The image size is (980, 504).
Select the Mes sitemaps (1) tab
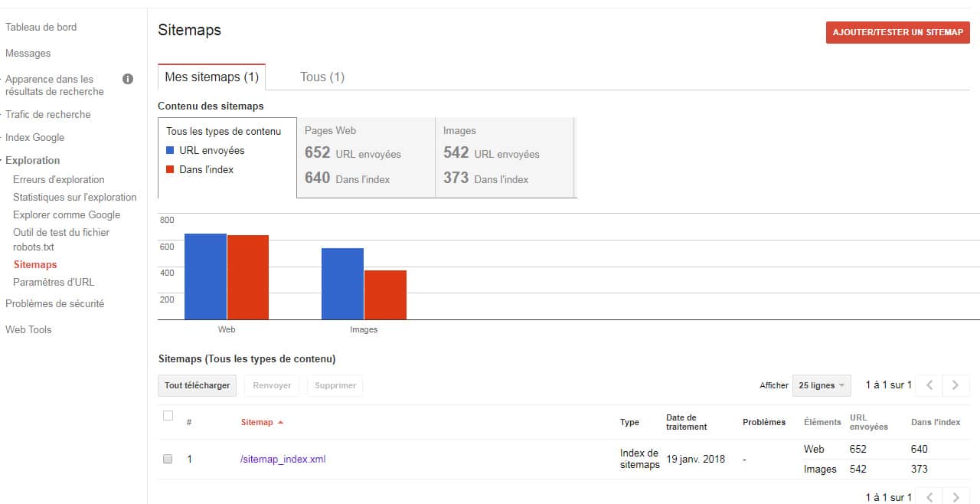tap(211, 77)
